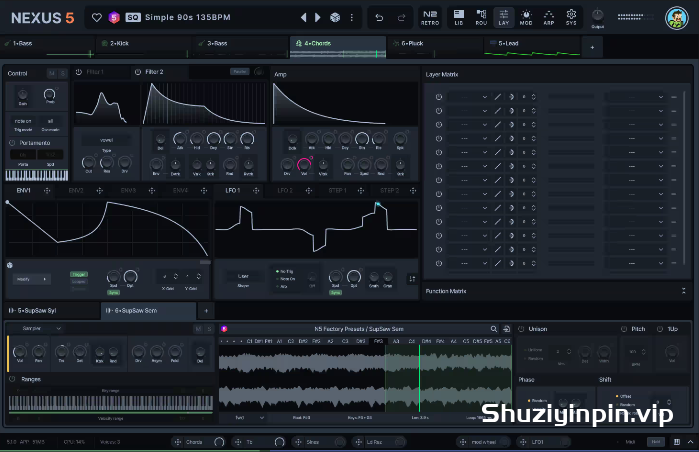Collapse the Function Matrix panel
The width and height of the screenshot is (699, 452).
(x=683, y=291)
